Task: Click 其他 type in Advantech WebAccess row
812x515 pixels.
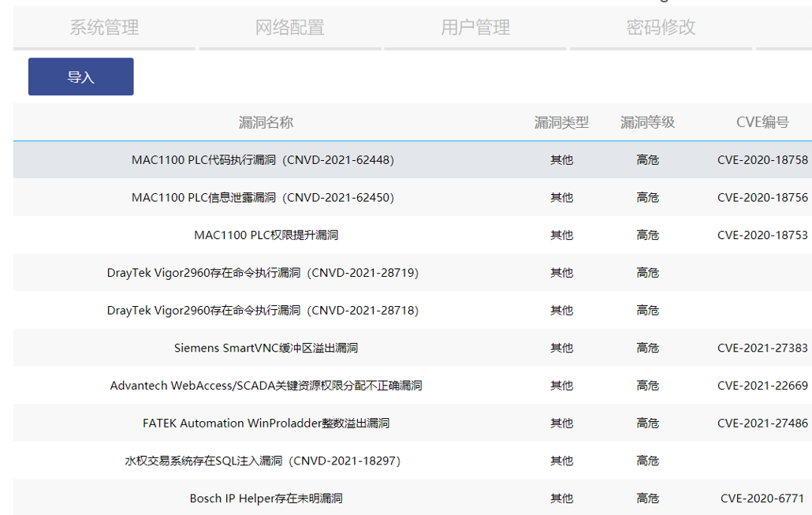Action: (x=561, y=386)
